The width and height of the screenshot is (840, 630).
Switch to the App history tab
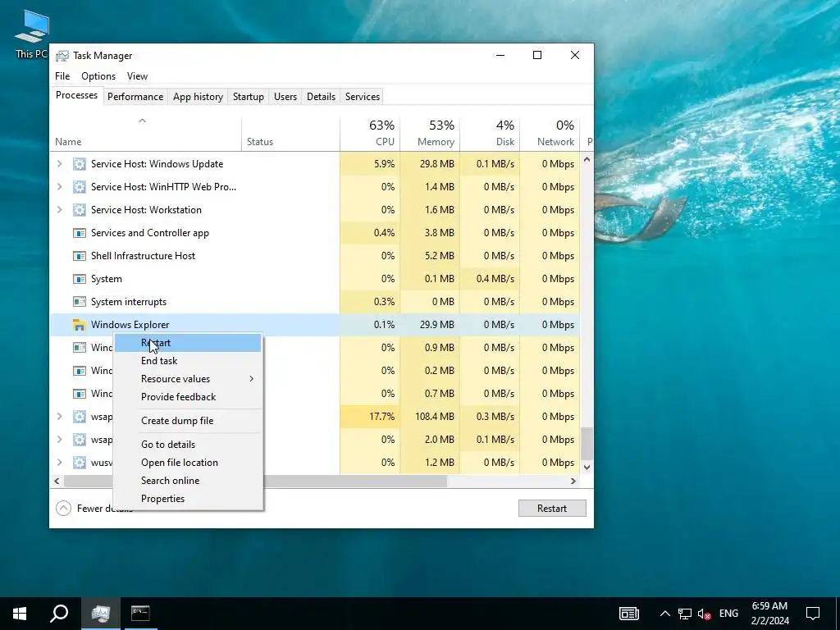(x=198, y=97)
